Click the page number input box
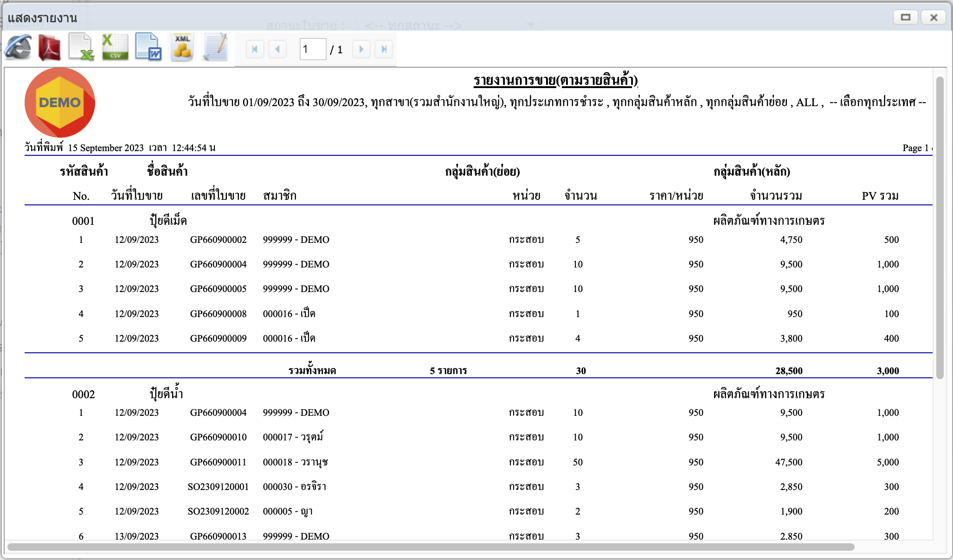Viewport: 953px width, 560px height. pos(313,49)
